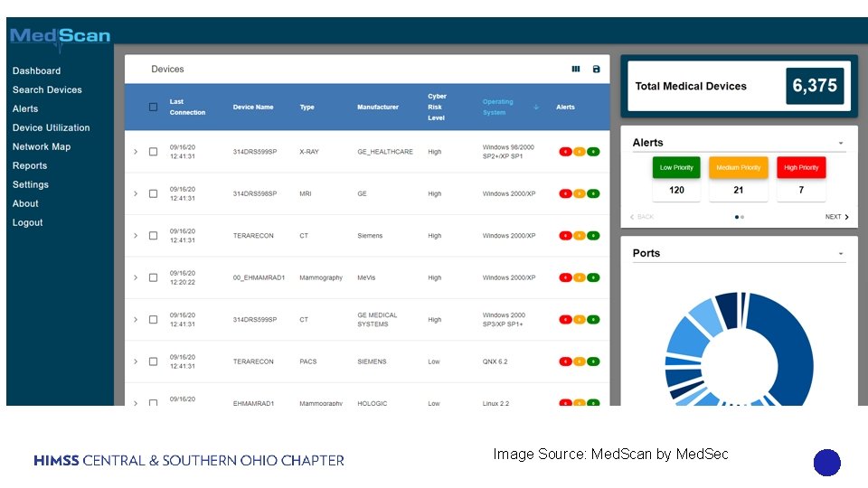Click green alert dot for X-RAY row
This screenshot has height=488, width=868.
593,152
